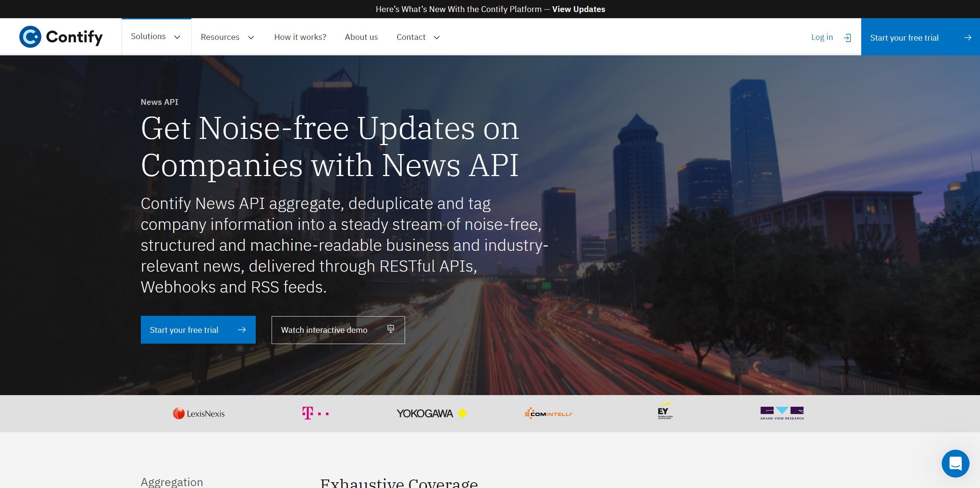Click the Contify logo
Screen dimensions: 980x488
(x=61, y=37)
